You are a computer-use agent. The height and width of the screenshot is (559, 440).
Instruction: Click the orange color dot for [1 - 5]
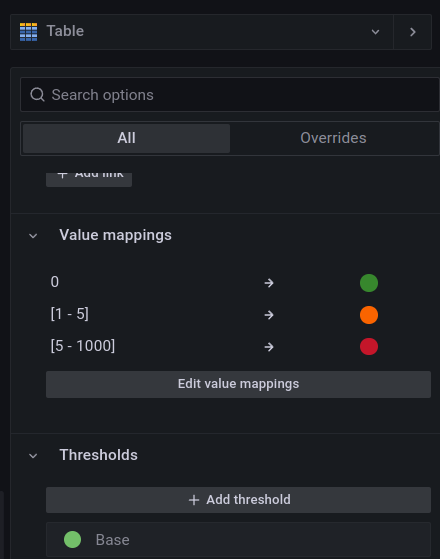click(369, 315)
